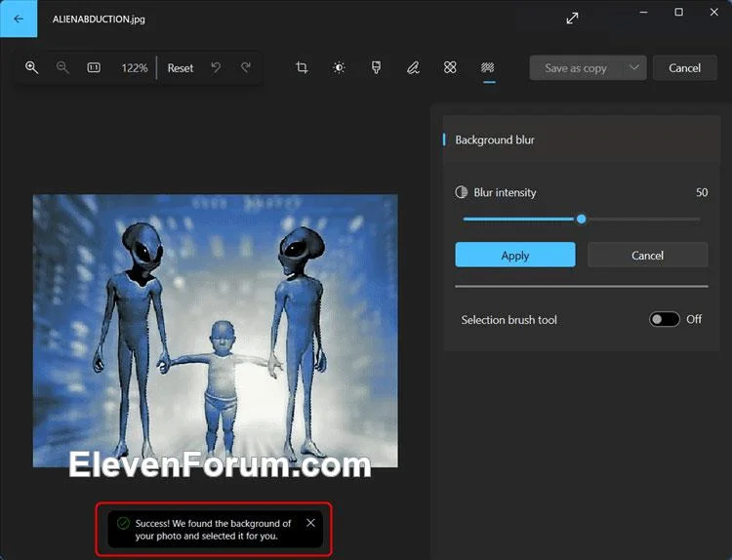Cancel the background blur in the panel
The height and width of the screenshot is (560, 732).
click(647, 256)
